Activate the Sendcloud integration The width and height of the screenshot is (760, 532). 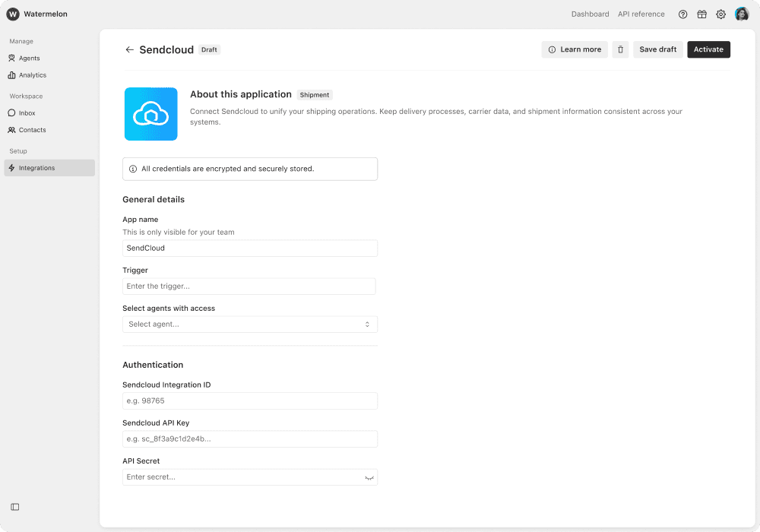708,49
